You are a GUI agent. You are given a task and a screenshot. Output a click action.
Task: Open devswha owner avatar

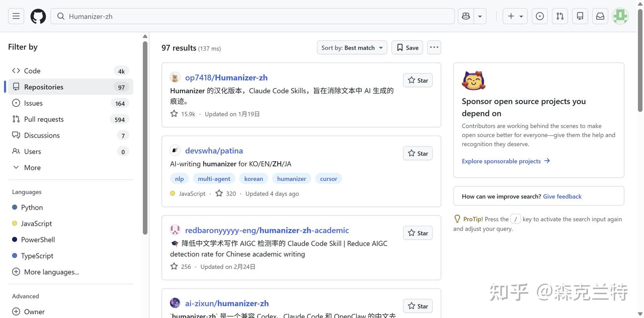pos(175,150)
